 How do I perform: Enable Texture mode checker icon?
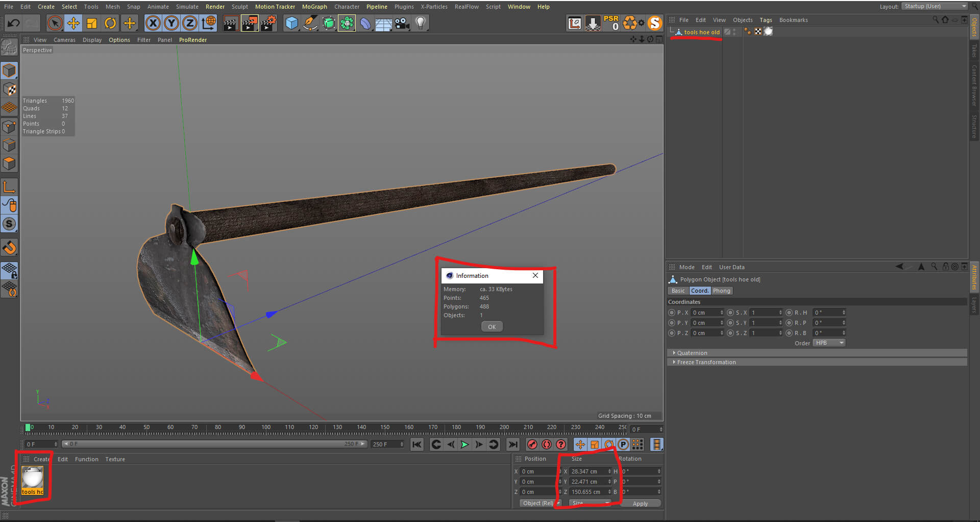click(9, 89)
